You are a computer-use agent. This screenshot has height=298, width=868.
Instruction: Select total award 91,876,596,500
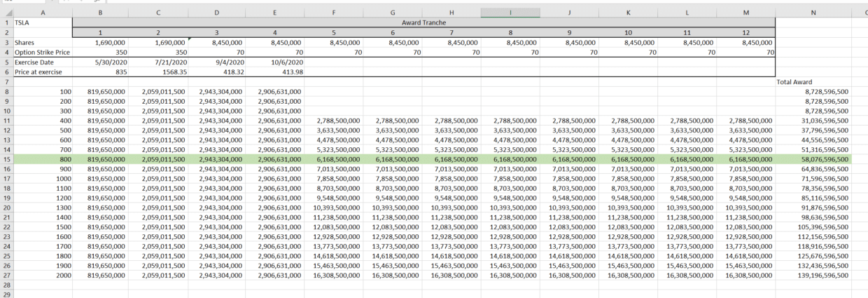coord(813,208)
